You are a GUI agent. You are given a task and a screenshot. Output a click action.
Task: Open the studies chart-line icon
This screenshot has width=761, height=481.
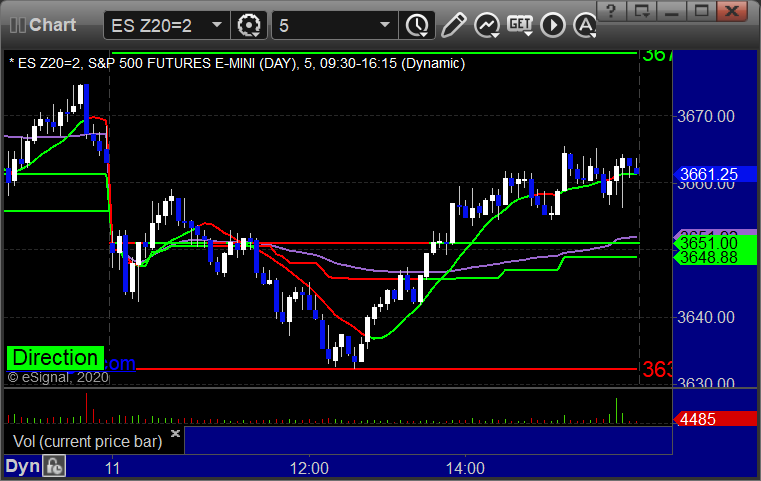(487, 25)
